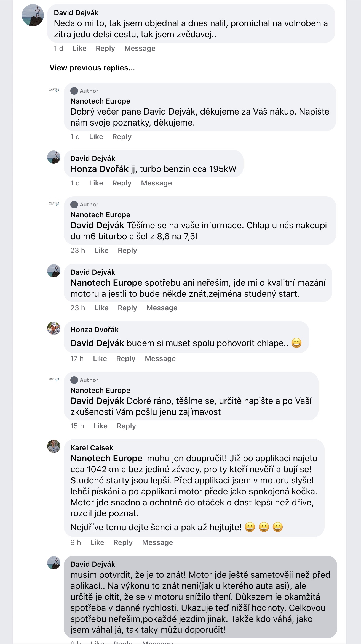
Task: Open Karel Caisek's name link
Action: pos(92,448)
